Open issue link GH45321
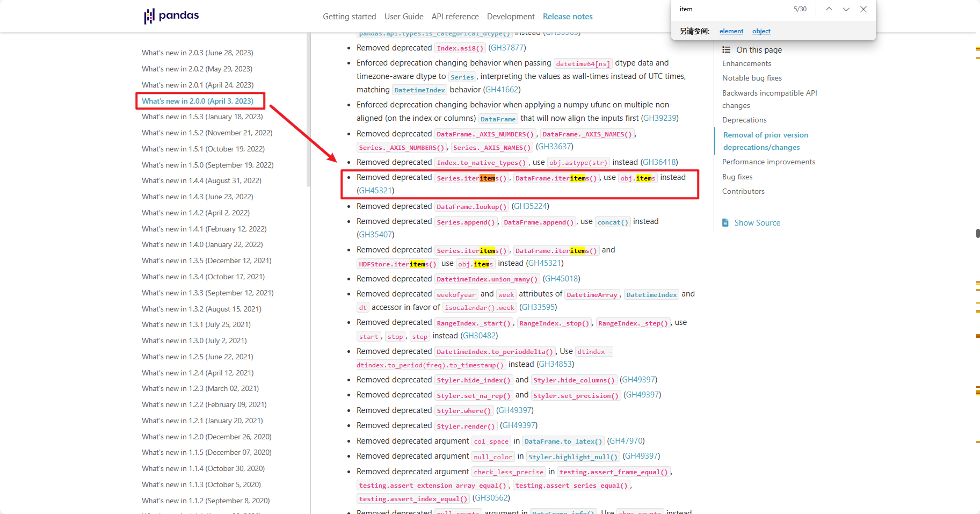The width and height of the screenshot is (980, 514). tap(376, 191)
